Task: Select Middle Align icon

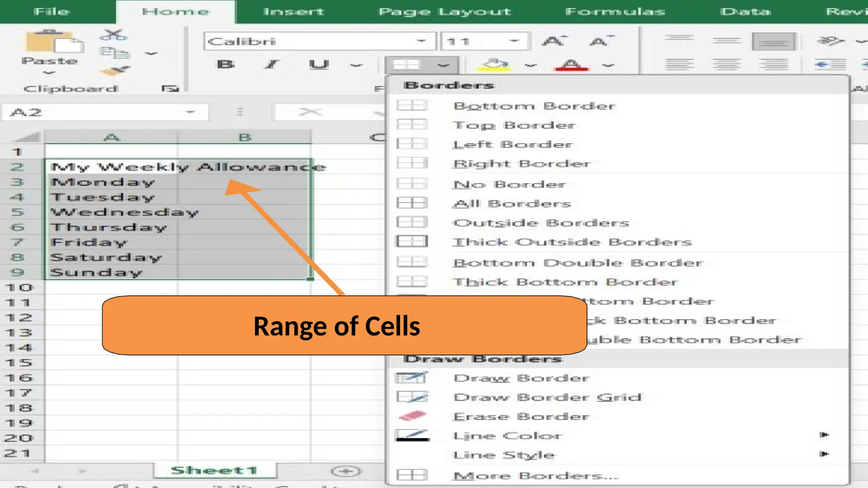Action: 726,41
